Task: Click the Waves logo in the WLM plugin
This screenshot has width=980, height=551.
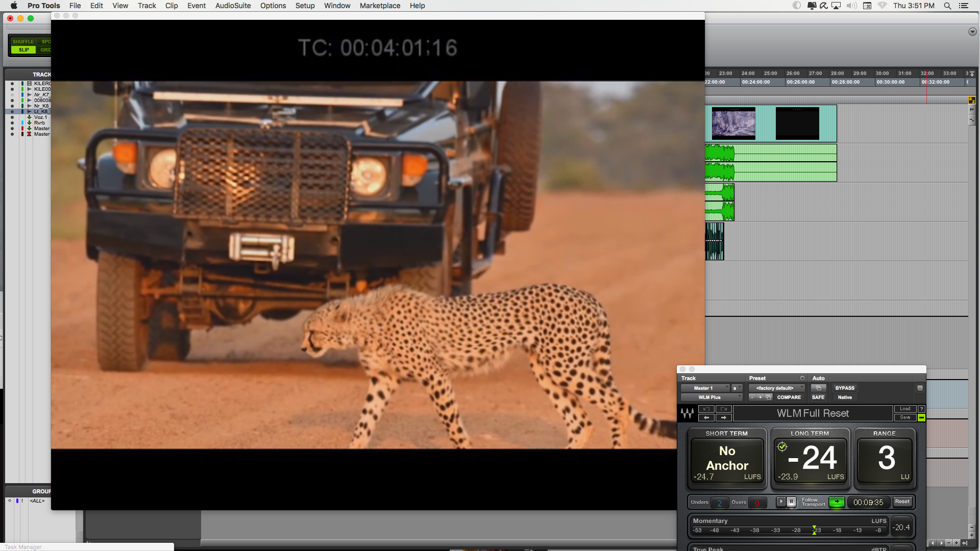Action: [x=687, y=413]
